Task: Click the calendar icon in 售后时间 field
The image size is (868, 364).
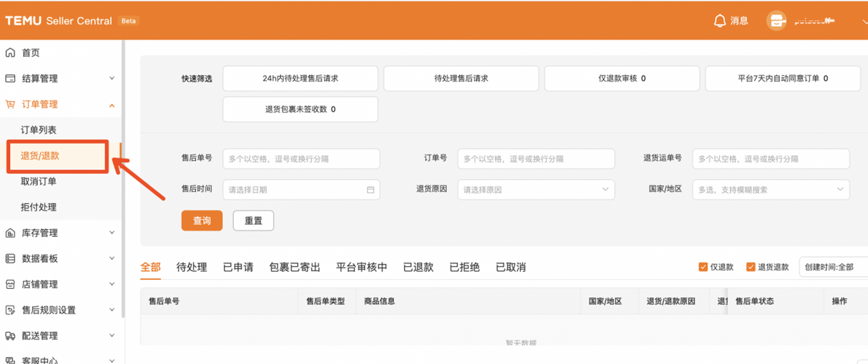Action: [x=370, y=189]
